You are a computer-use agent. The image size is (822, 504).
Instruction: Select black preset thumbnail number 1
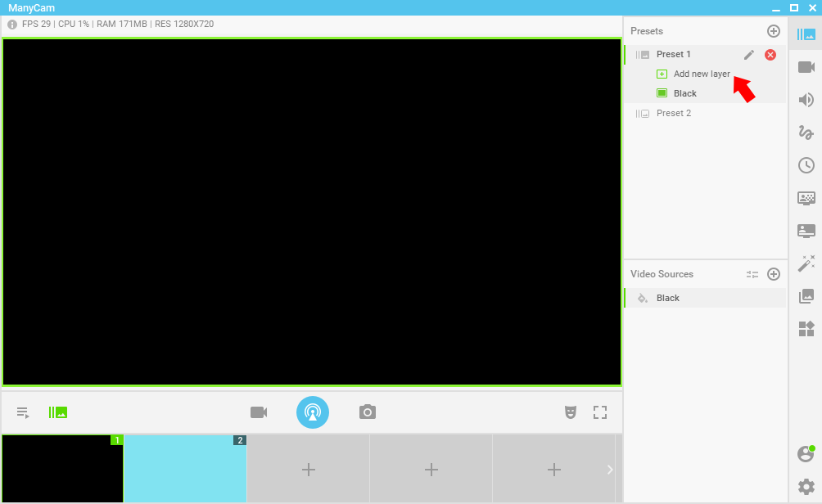(62, 468)
